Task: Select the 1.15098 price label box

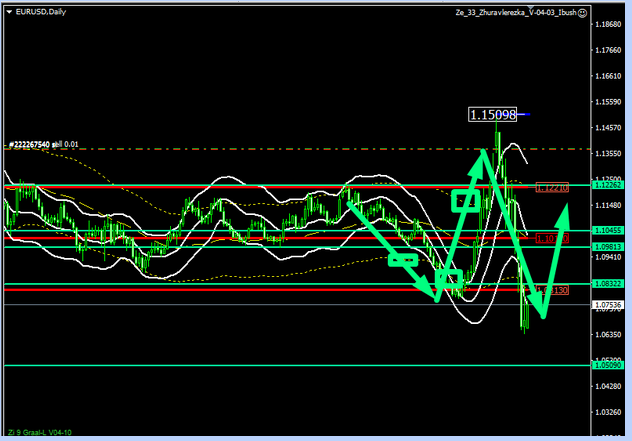Action: click(x=493, y=115)
